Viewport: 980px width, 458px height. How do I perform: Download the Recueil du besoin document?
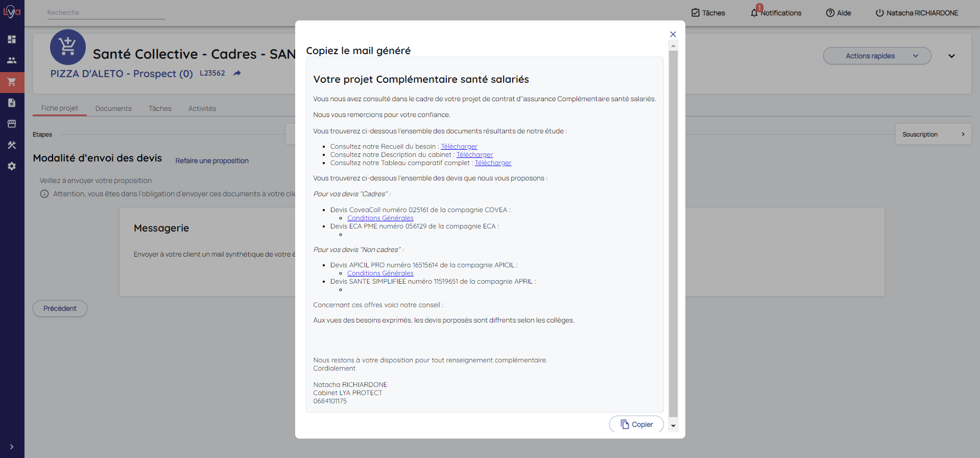tap(459, 147)
